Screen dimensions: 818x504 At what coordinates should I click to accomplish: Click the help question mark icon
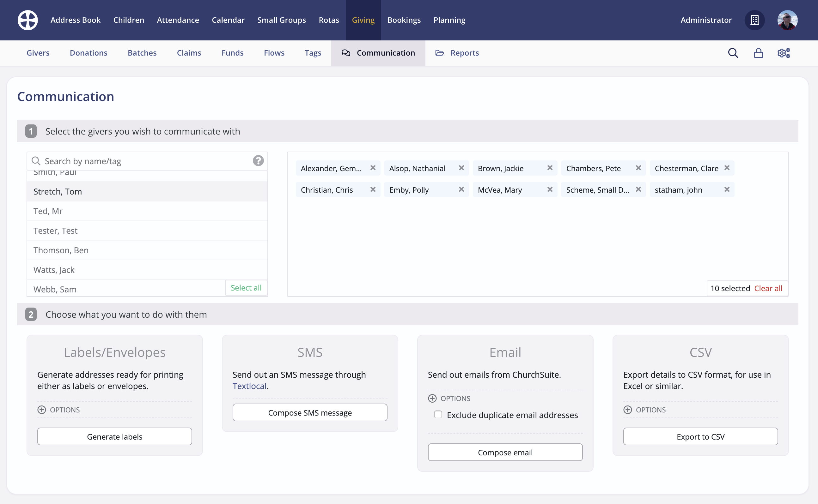click(x=258, y=161)
